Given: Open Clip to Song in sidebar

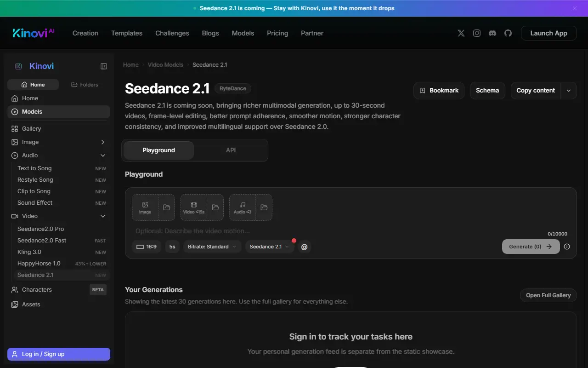Looking at the screenshot, I should [x=62, y=191].
